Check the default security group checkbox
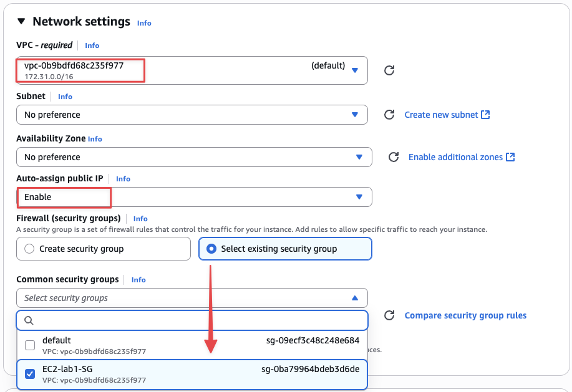Viewport: 572px width, 392px height. click(30, 345)
